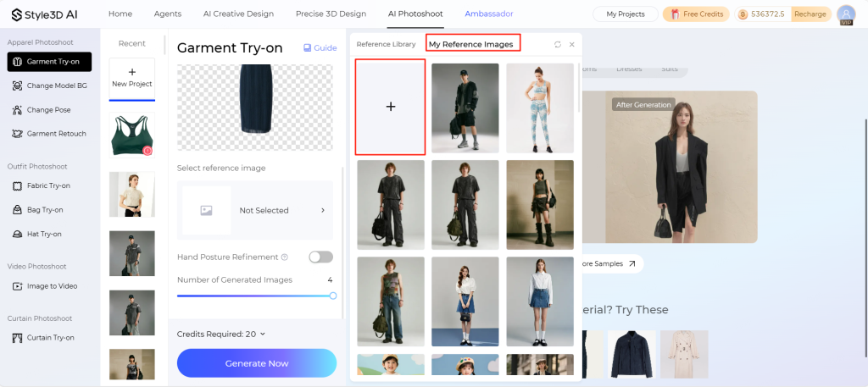This screenshot has height=387, width=868.
Task: Choose reference of standing woman in white shirt
Action: (540, 301)
